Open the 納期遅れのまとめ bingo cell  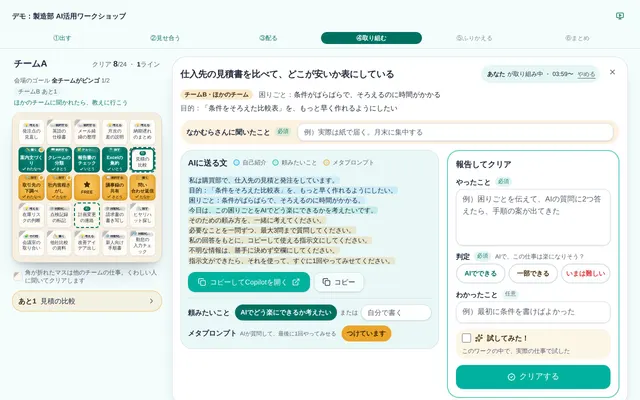(x=142, y=132)
